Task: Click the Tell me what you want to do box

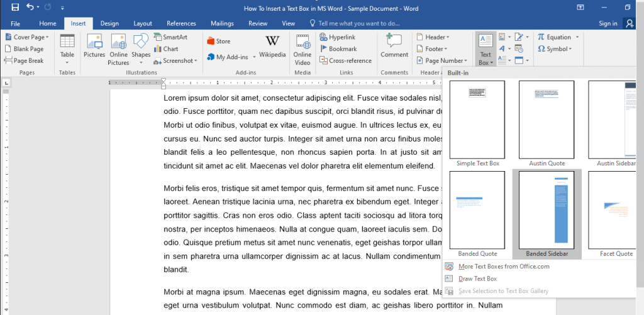Action: tap(355, 23)
